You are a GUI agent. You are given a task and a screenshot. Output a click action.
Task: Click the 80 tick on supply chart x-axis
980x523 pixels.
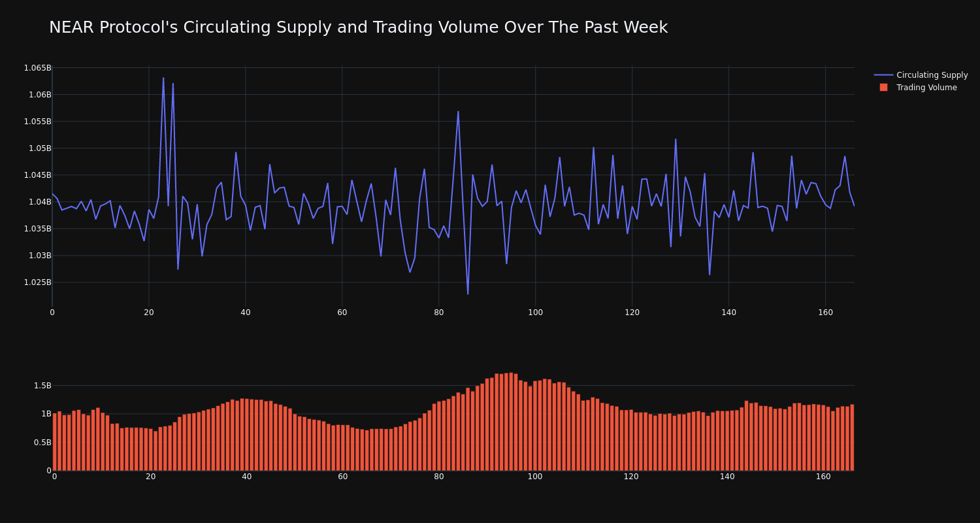pyautogui.click(x=439, y=312)
